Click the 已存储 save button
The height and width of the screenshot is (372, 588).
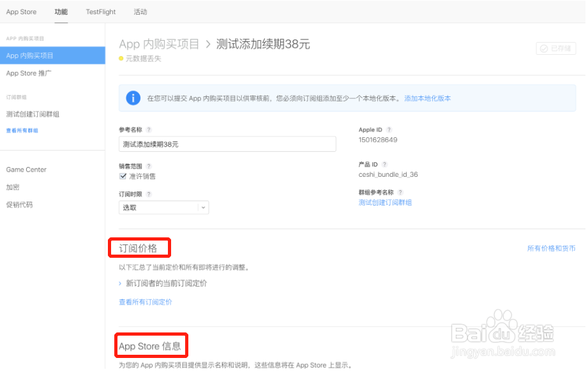point(555,48)
